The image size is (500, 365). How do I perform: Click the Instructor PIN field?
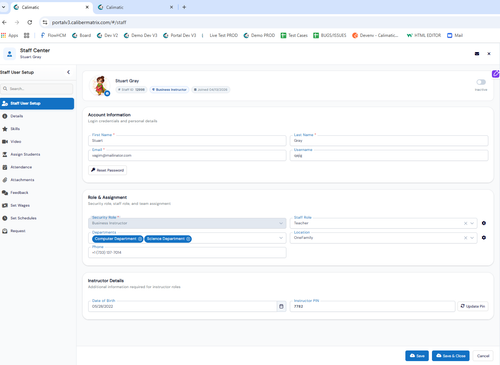pos(372,306)
